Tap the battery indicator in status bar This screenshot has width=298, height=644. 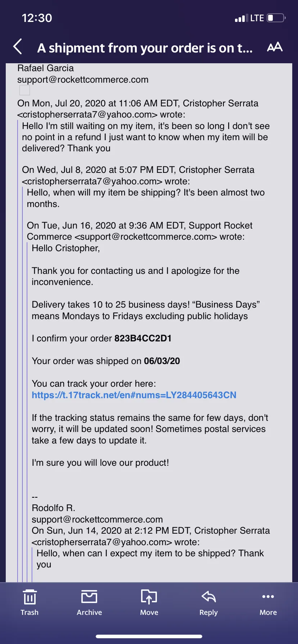[x=276, y=18]
